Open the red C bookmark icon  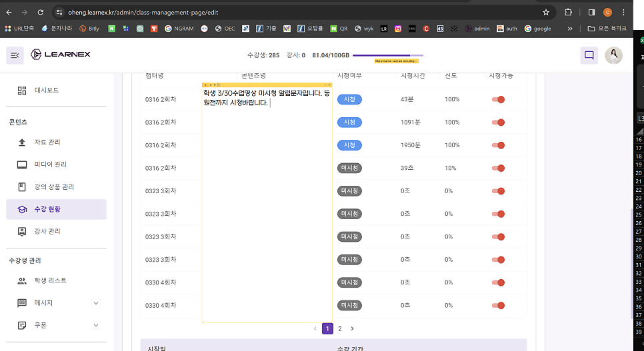click(x=426, y=29)
